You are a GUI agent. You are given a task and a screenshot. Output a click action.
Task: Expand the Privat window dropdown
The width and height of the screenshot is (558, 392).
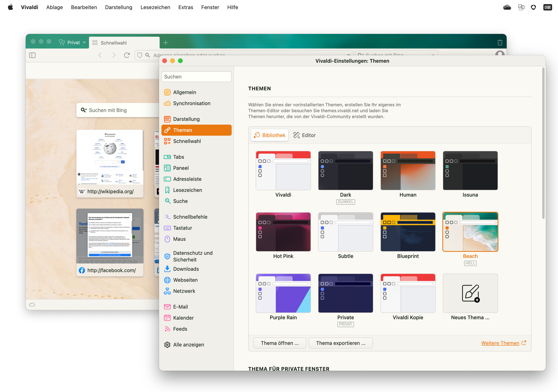84,43
